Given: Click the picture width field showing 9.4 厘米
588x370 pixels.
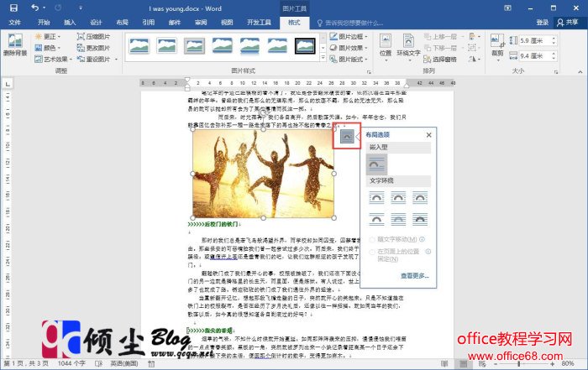Looking at the screenshot, I should pyautogui.click(x=535, y=56).
